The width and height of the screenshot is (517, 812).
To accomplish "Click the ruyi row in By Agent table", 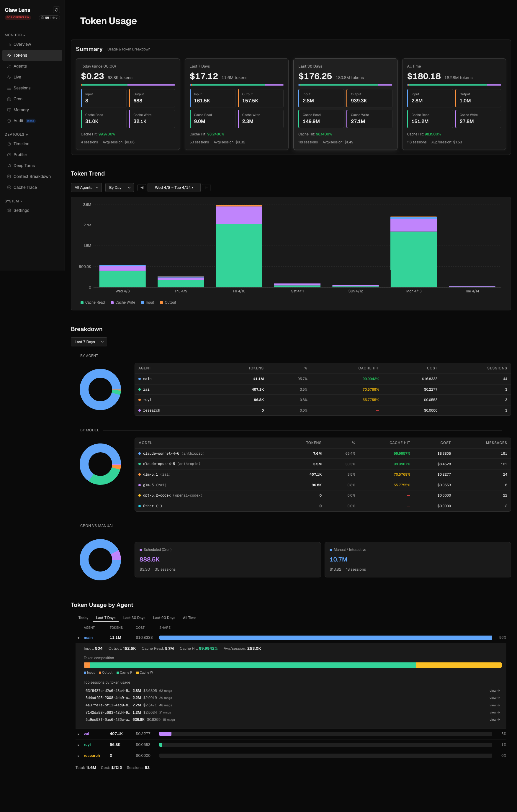I will (323, 400).
